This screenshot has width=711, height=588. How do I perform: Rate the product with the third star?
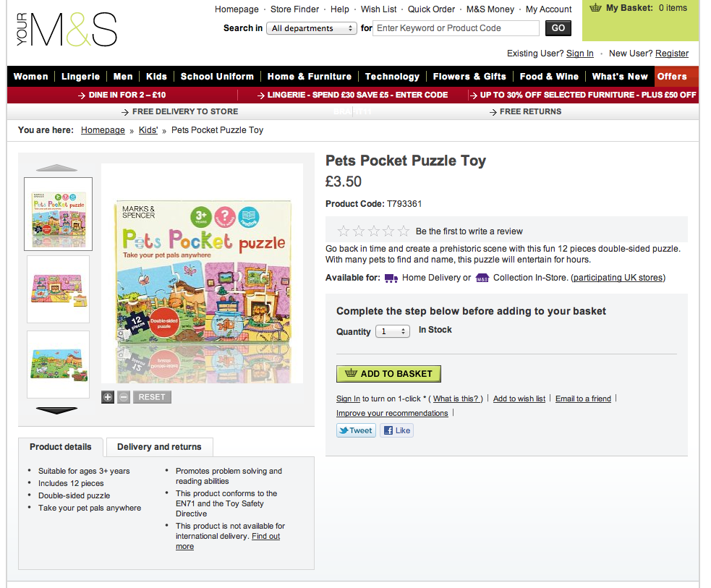(374, 231)
